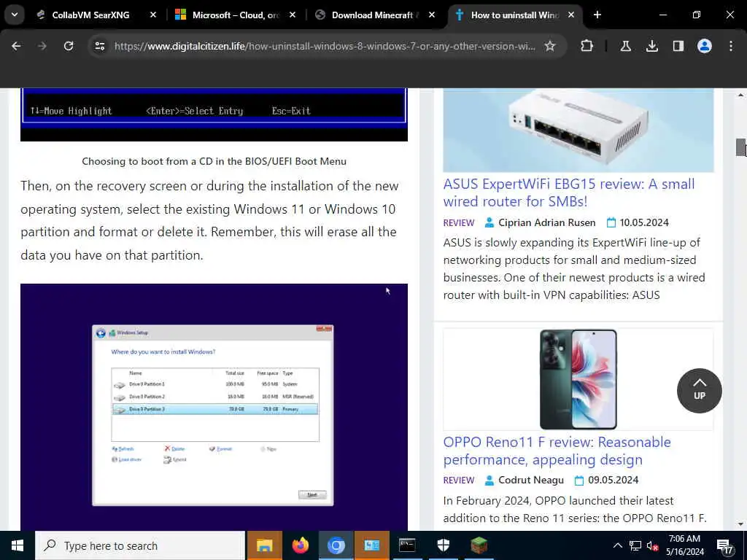Open the Windows Start menu

[18, 545]
